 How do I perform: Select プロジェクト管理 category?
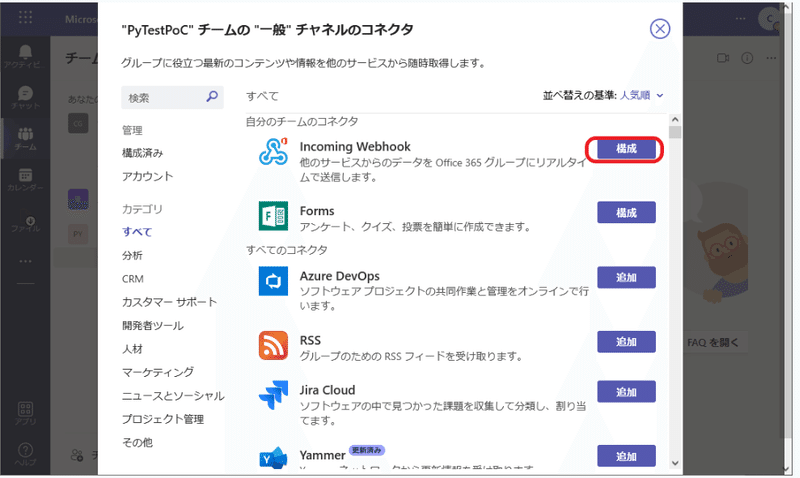click(163, 419)
